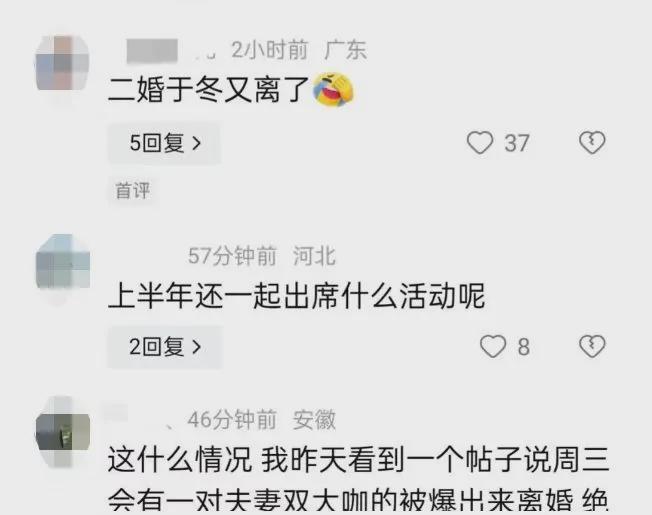The width and height of the screenshot is (652, 515).
Task: Like the 上半年还一起出席 comment
Action: click(x=493, y=346)
